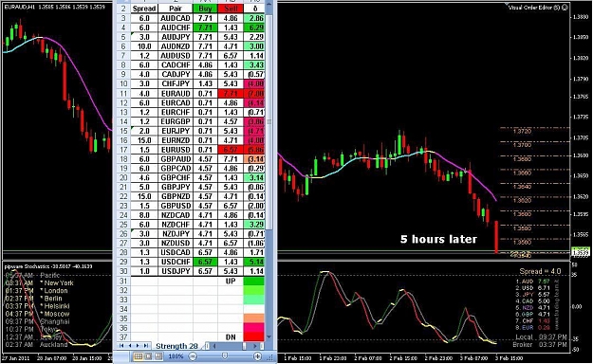
Task: Jump to last sheet with navigation arrow
Action: point(145,346)
